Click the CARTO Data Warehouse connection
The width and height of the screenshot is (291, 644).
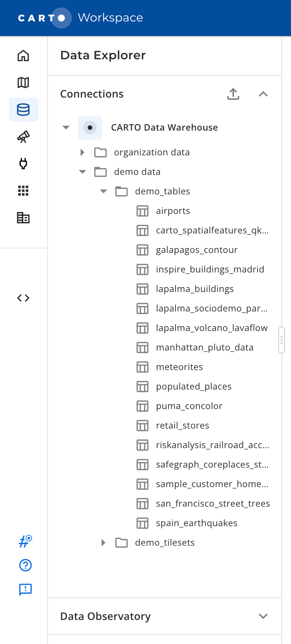164,128
